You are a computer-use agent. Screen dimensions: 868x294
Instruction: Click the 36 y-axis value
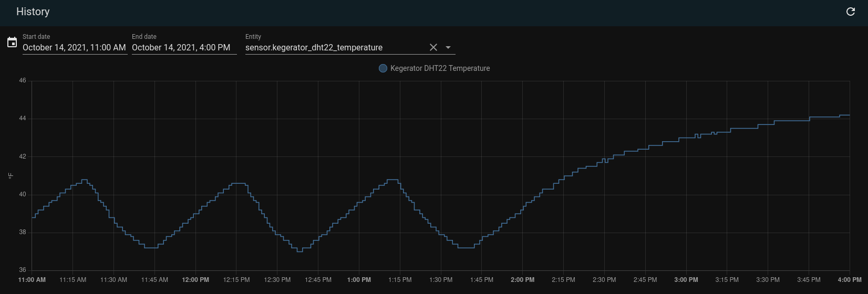point(23,270)
